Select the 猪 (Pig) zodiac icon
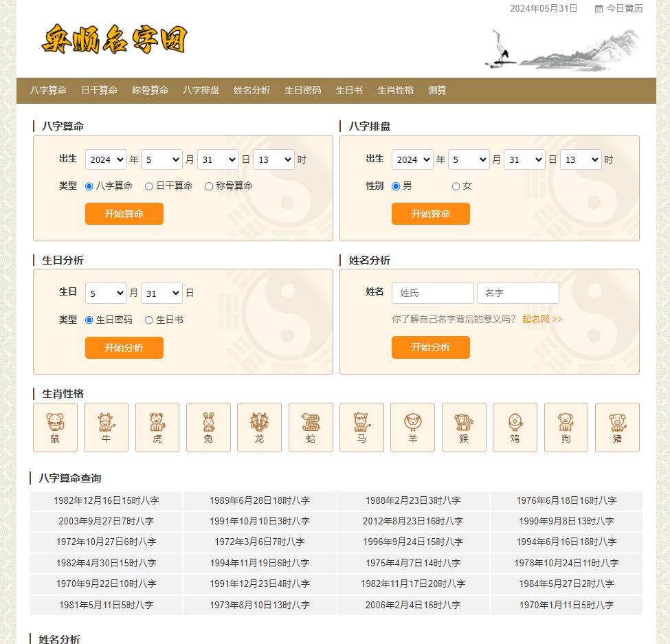Viewport: 670px width, 644px height. (616, 428)
